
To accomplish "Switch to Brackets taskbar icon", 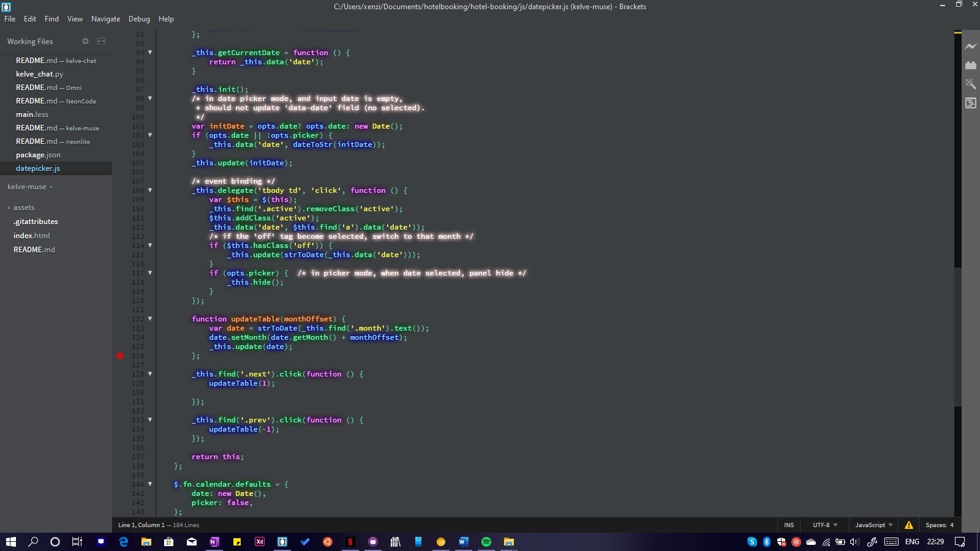I will (282, 542).
